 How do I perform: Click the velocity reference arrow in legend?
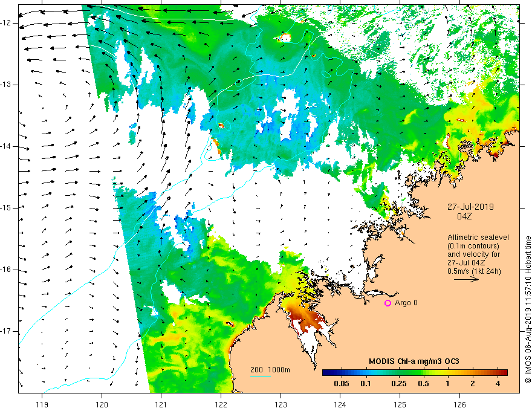coord(467,279)
